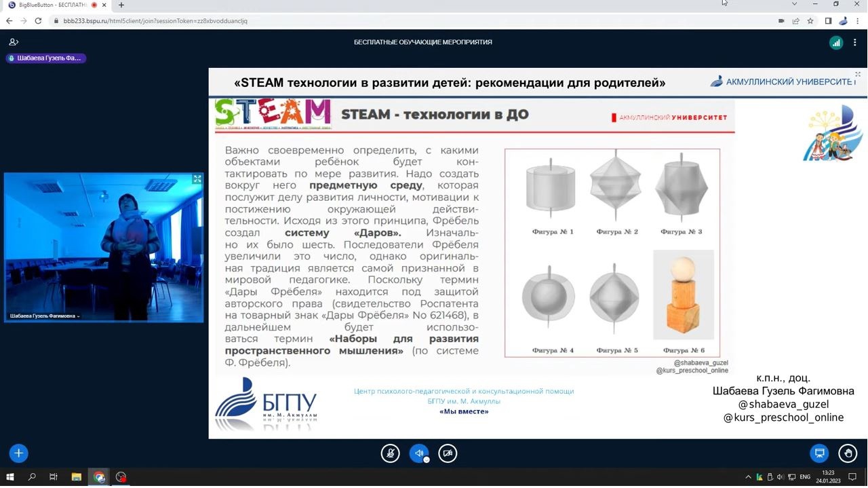Viewport: 868px width, 488px height.
Task: Click the connection status signal icon
Action: (x=836, y=43)
